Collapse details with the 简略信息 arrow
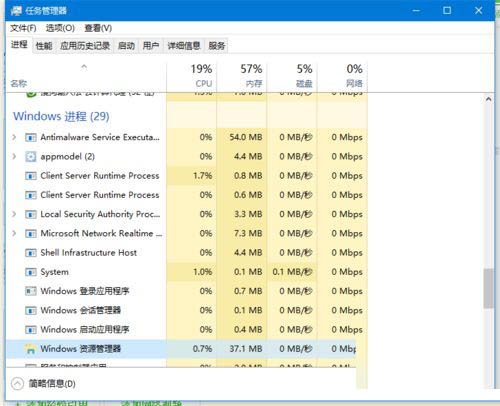The height and width of the screenshot is (406, 500). tap(17, 384)
